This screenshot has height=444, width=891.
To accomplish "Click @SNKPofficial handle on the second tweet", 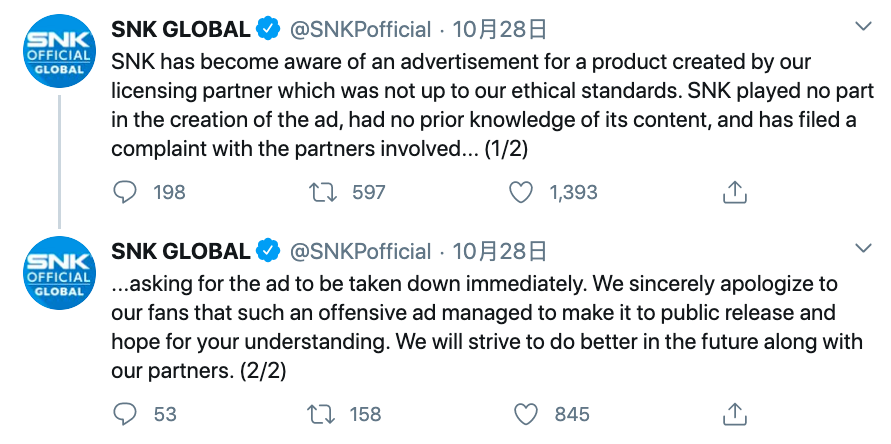I will [360, 251].
